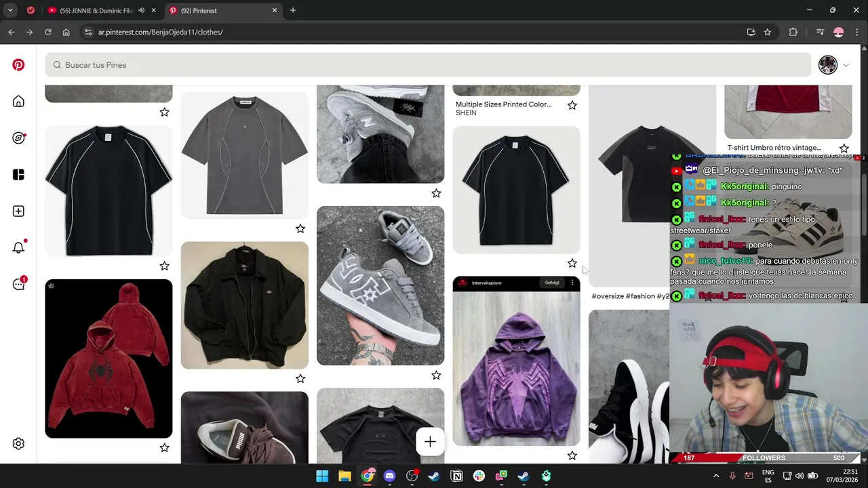Toggle the star on the red spider hoodie pin
The image size is (868, 488).
click(164, 448)
